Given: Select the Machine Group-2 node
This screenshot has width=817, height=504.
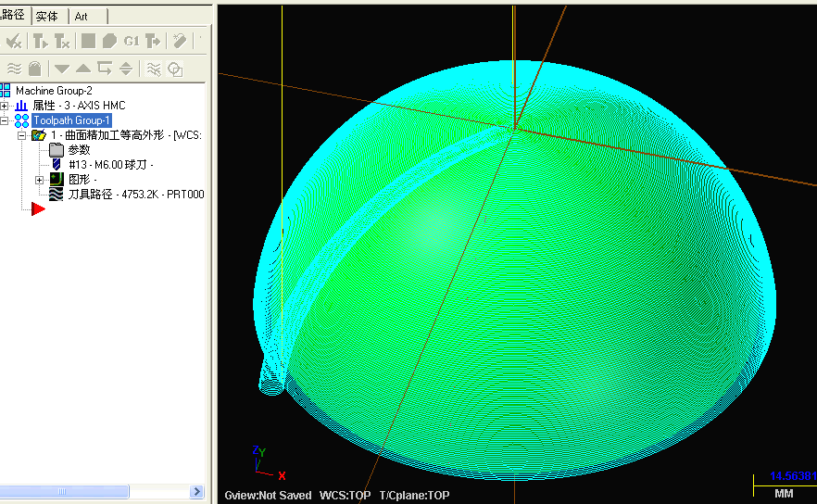Looking at the screenshot, I should (54, 91).
